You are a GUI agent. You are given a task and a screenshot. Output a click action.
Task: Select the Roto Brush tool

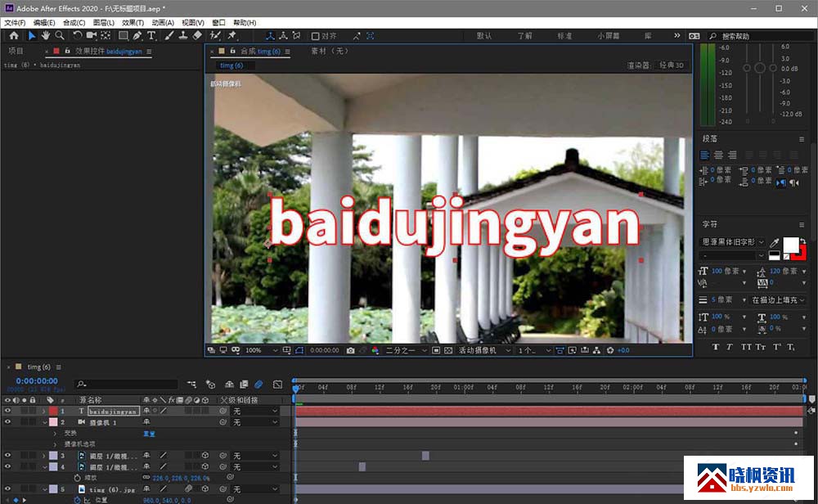pyautogui.click(x=215, y=35)
